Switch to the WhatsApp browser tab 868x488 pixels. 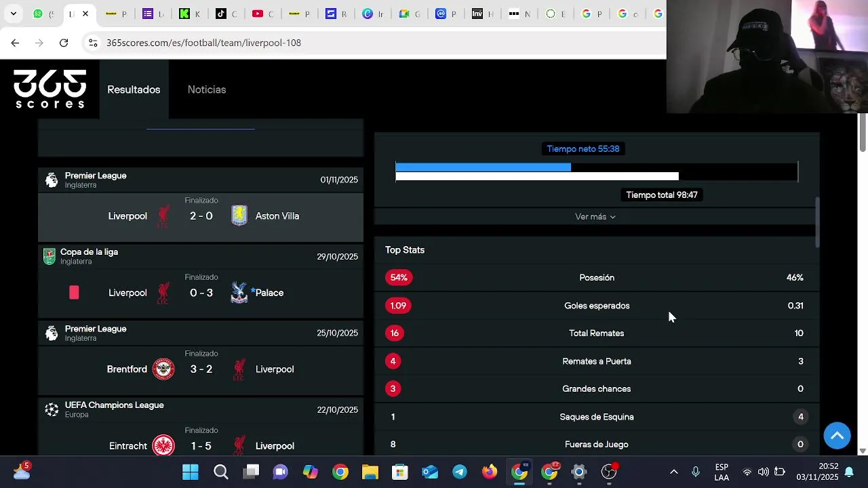[42, 14]
